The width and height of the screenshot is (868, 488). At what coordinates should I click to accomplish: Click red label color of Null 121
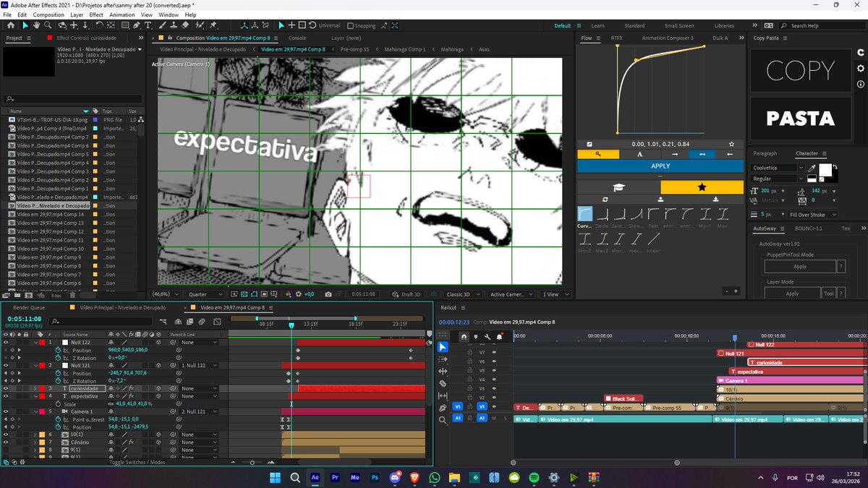click(x=42, y=365)
